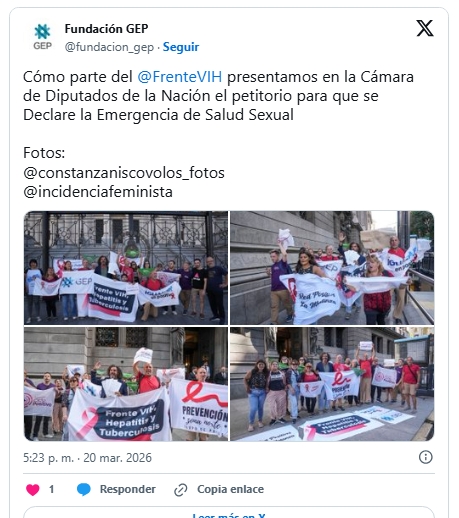Click the chain link copy icon

[x=181, y=489]
